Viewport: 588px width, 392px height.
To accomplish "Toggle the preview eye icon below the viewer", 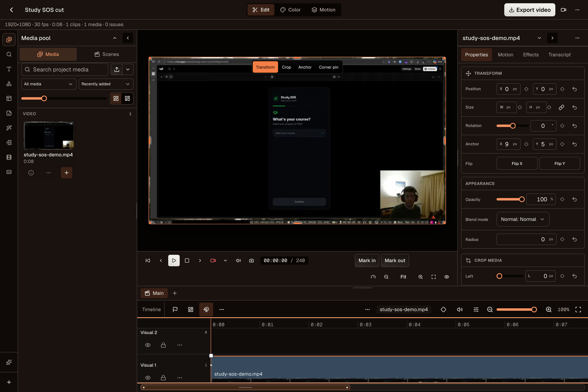I will [x=447, y=277].
